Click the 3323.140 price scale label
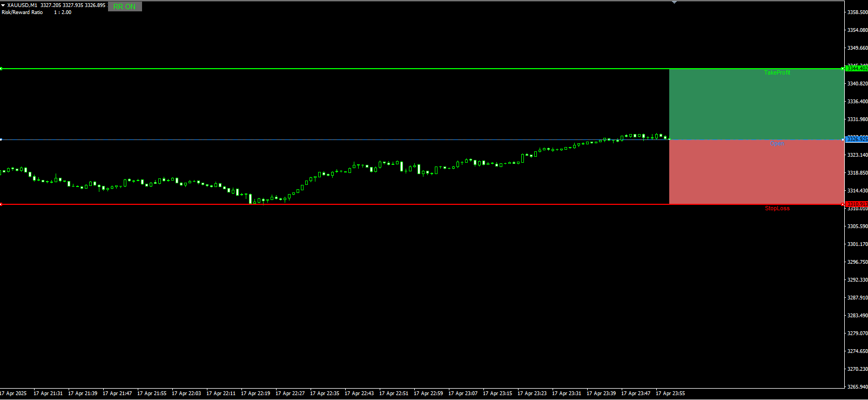 click(857, 155)
